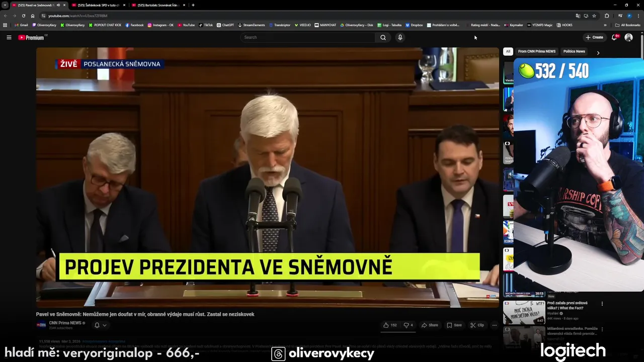The width and height of the screenshot is (644, 362).
Task: Open Chrome three-dot menu
Action: [638, 16]
